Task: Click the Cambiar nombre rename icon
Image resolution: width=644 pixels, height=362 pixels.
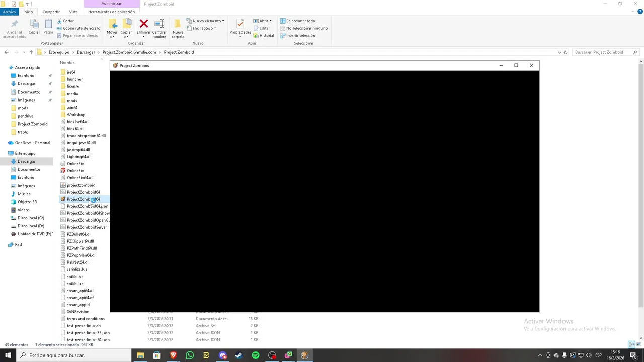Action: [x=159, y=23]
